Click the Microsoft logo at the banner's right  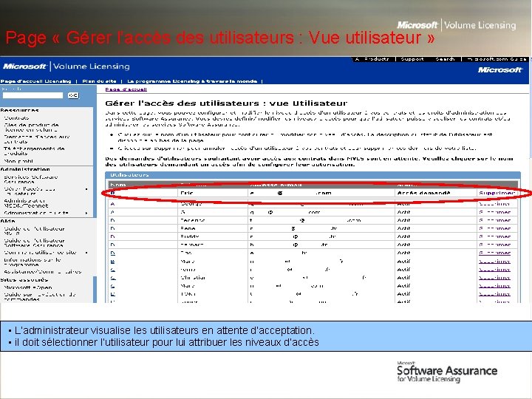[499, 70]
